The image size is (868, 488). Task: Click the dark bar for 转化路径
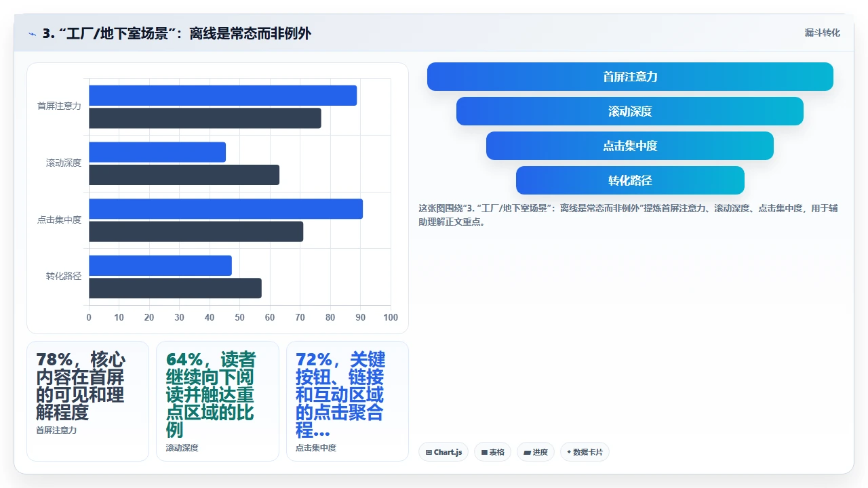point(175,288)
